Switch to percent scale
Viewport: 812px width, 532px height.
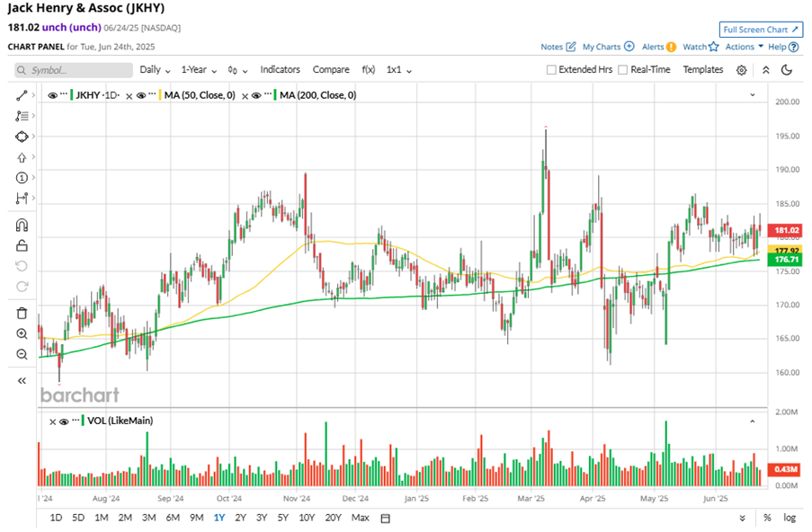click(767, 518)
